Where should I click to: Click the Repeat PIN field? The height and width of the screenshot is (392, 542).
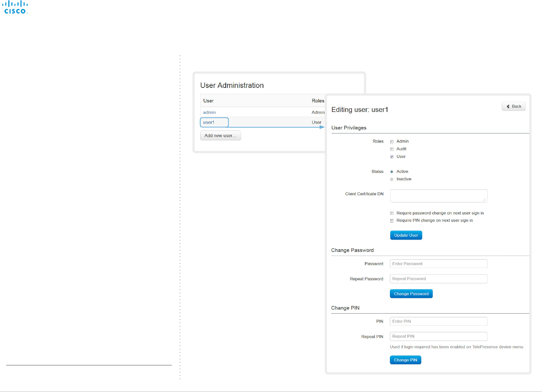(x=439, y=336)
